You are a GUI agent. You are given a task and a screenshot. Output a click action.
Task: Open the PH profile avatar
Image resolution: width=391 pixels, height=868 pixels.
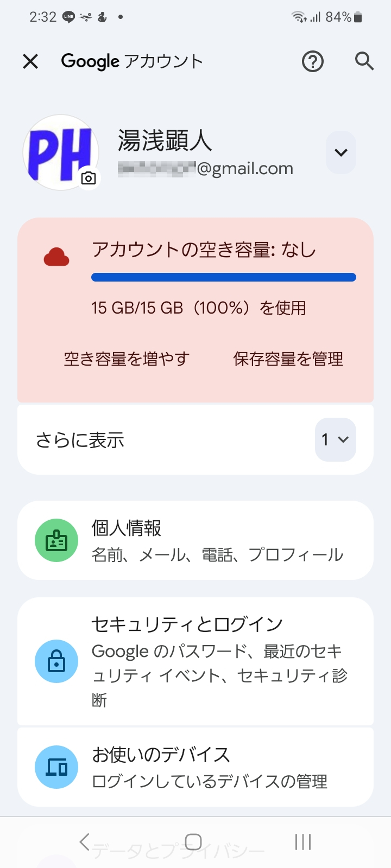click(x=60, y=152)
